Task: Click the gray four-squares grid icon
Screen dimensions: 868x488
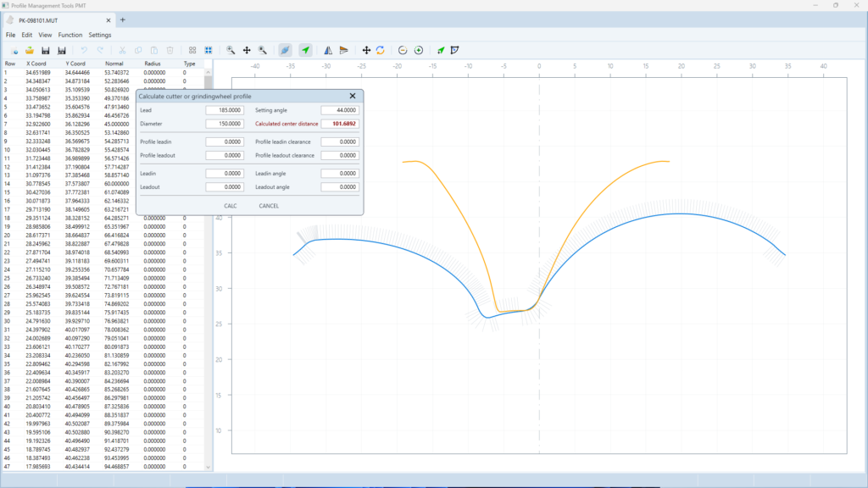Action: (192, 50)
